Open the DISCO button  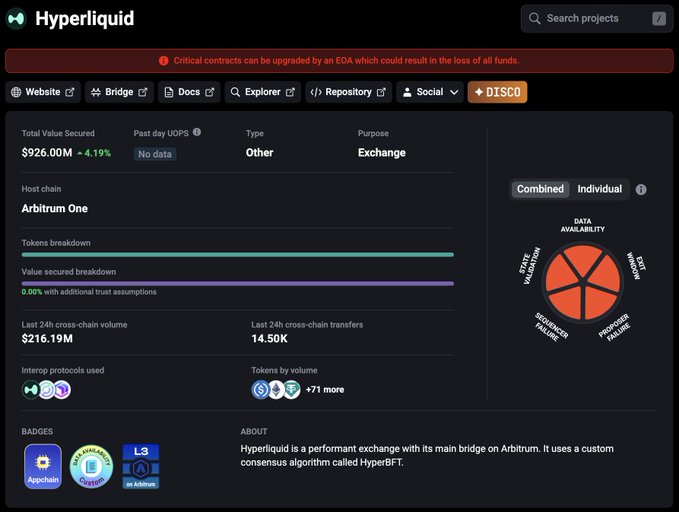(498, 92)
